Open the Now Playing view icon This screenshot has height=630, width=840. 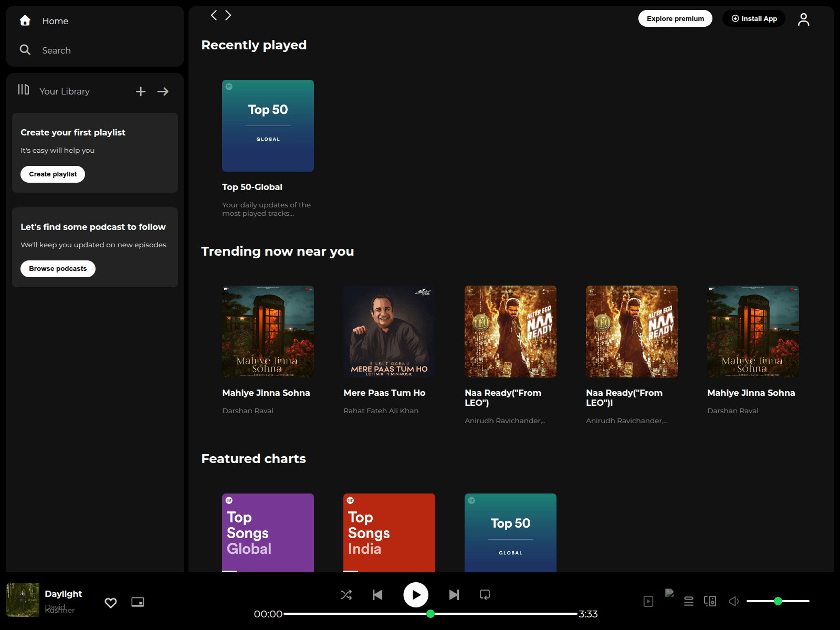coord(648,602)
